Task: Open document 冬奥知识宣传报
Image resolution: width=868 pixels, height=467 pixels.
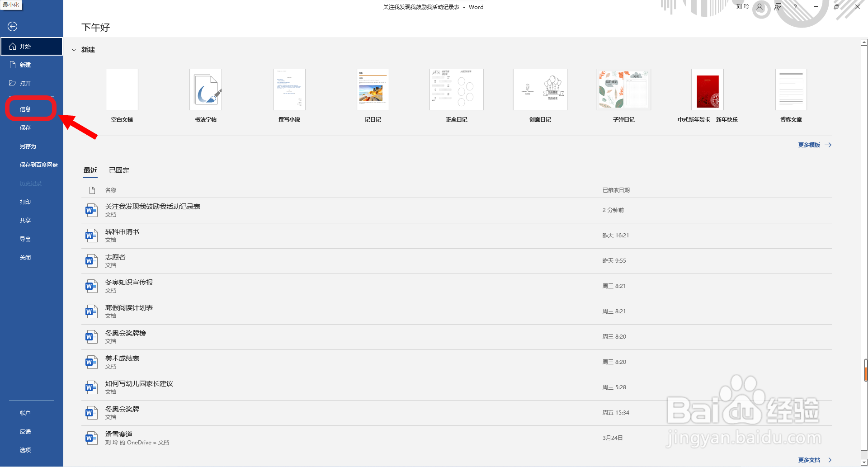Action: tap(457, 286)
